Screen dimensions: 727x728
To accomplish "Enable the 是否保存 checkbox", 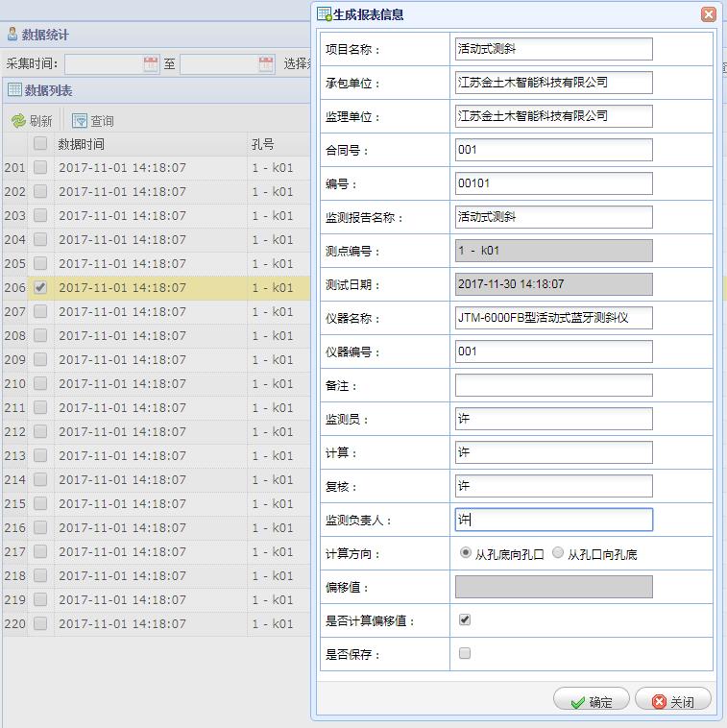I will [465, 654].
